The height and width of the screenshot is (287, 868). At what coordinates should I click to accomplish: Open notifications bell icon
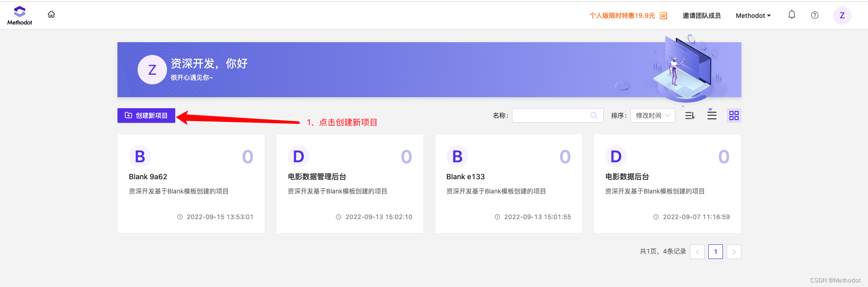(792, 15)
